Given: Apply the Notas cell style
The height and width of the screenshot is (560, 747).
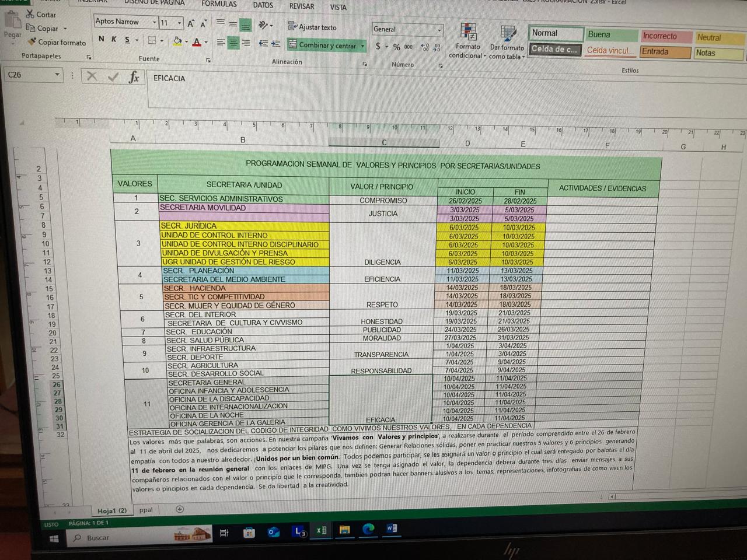Looking at the screenshot, I should point(719,53).
